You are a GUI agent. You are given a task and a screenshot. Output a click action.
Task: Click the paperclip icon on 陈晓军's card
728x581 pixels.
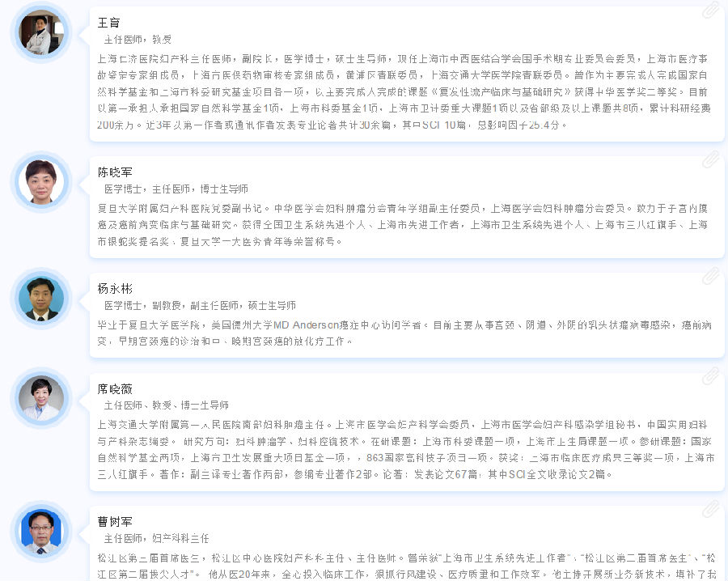coord(710,159)
